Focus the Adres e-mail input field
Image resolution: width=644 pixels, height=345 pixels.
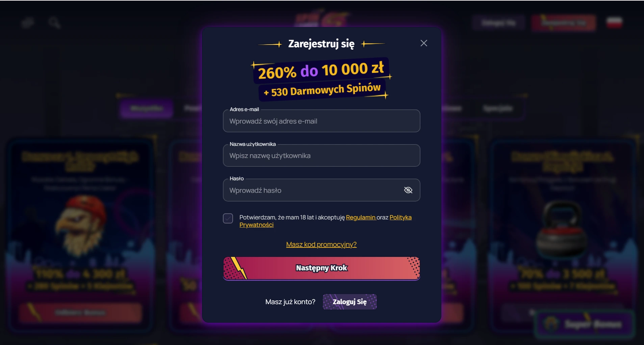(x=321, y=121)
